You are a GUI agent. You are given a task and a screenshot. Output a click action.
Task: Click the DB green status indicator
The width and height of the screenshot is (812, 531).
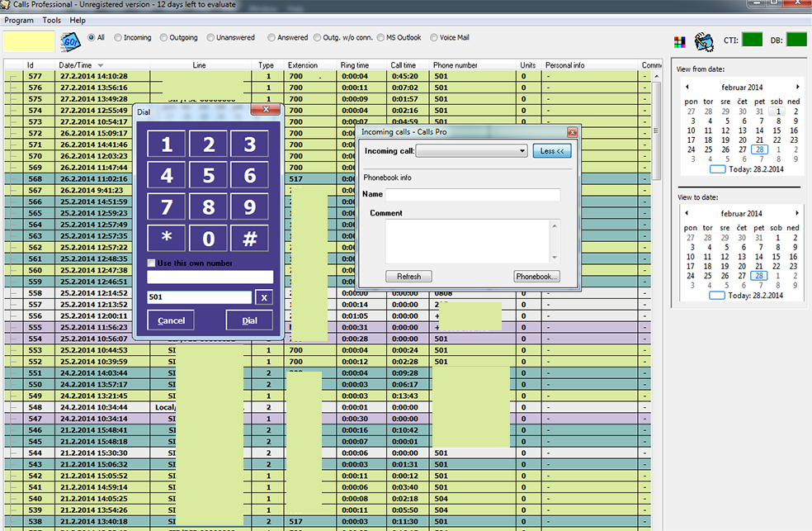click(x=796, y=40)
